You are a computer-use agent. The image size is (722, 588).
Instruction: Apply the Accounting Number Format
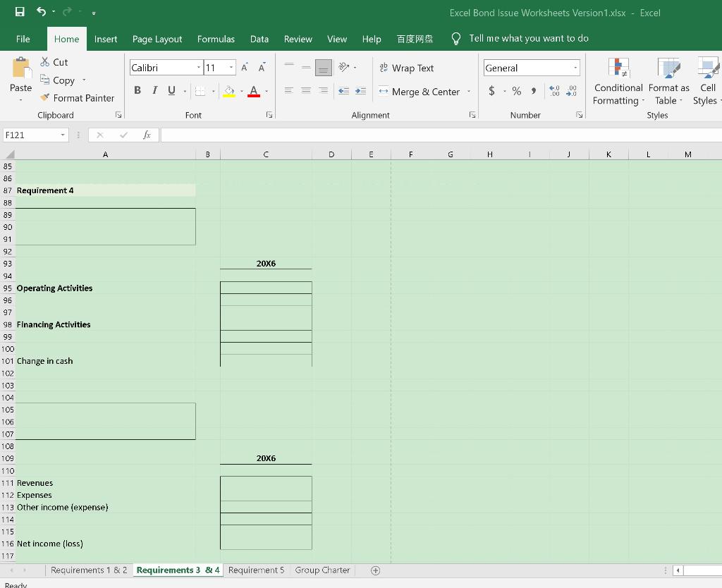click(494, 92)
